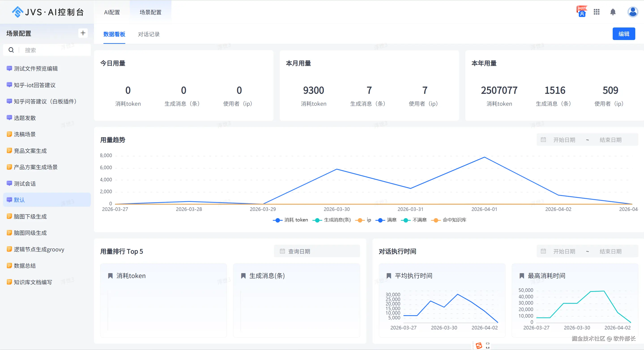Click the plus icon beside 场景配置

pos(83,33)
